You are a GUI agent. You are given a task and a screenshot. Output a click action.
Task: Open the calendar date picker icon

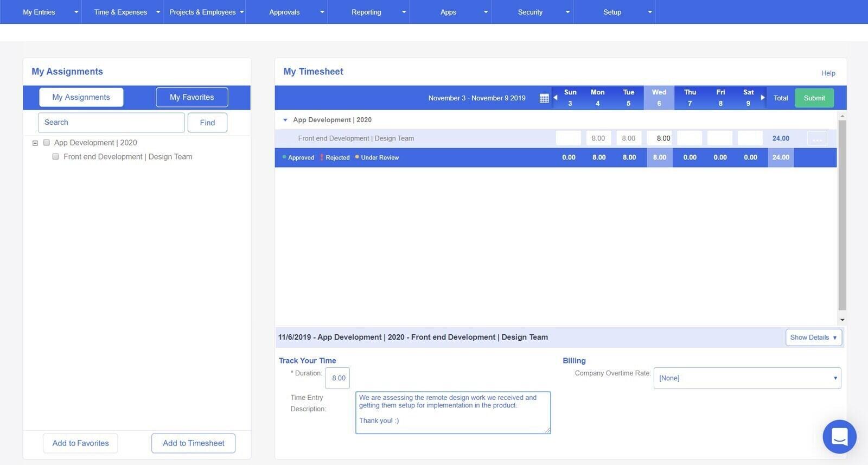(544, 98)
